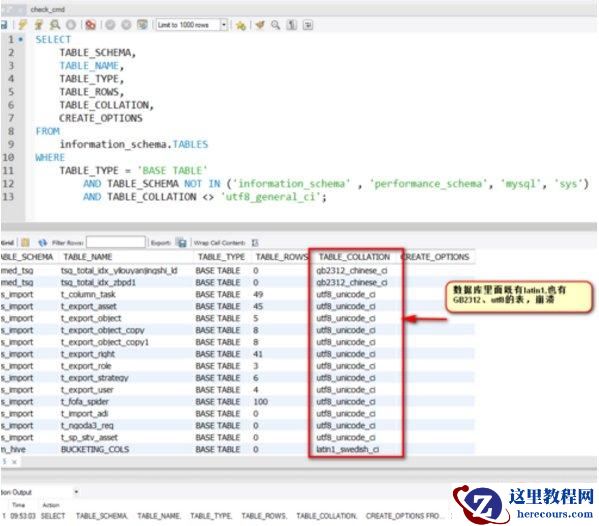Click line 1 statement marker dot
Screen dimensions: 599x526
click(21, 39)
